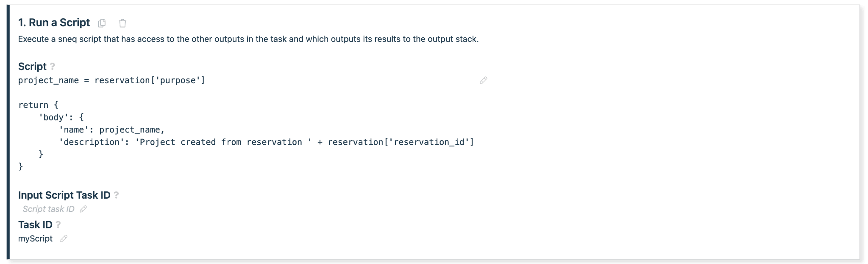Open the help icon next to Task ID
This screenshot has width=868, height=264.
(58, 225)
